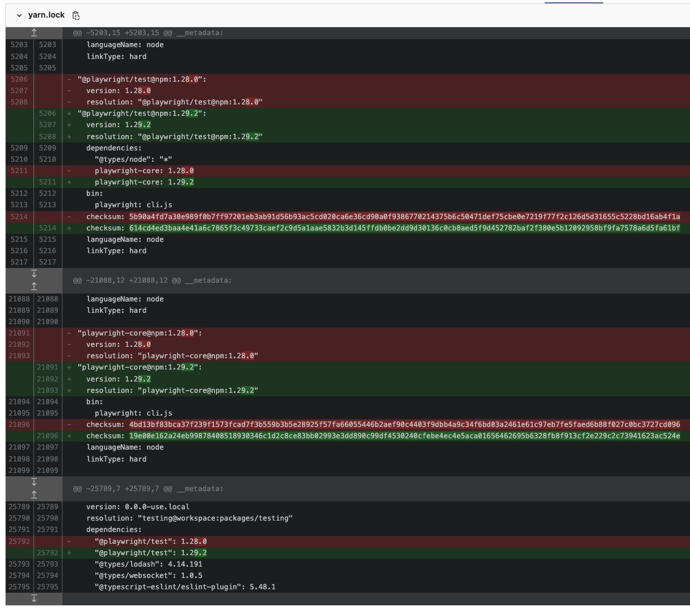Click hunk header '@@ -25789,7 +25789,7 @@ __metadata:'
Viewport: 690px width, 616px height.
(x=148, y=489)
